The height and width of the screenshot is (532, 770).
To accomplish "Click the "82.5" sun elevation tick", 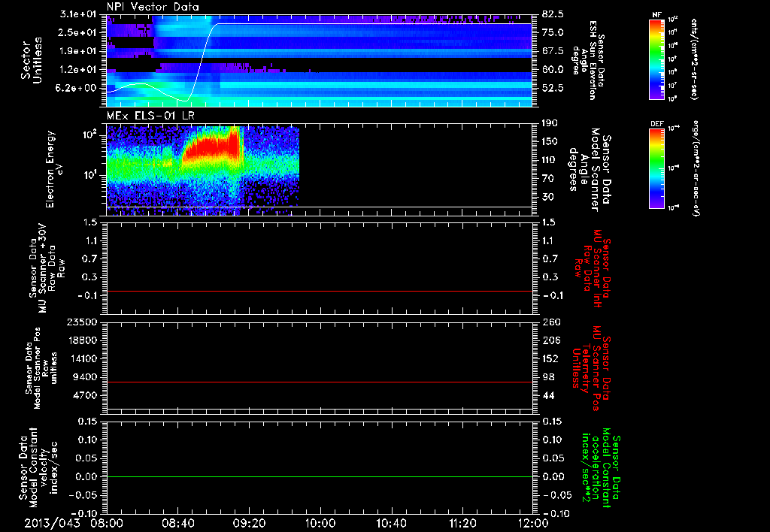I will coord(553,14).
